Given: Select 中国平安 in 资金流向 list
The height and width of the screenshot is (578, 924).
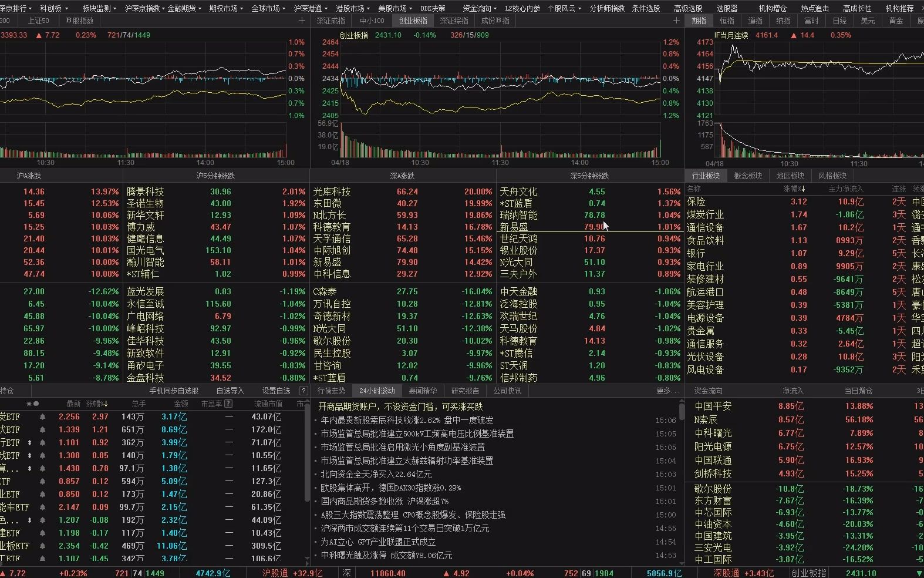Looking at the screenshot, I should coord(713,406).
